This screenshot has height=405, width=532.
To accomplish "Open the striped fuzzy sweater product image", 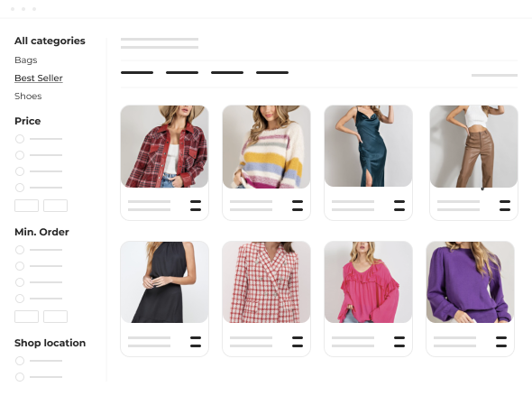I will point(266,147).
